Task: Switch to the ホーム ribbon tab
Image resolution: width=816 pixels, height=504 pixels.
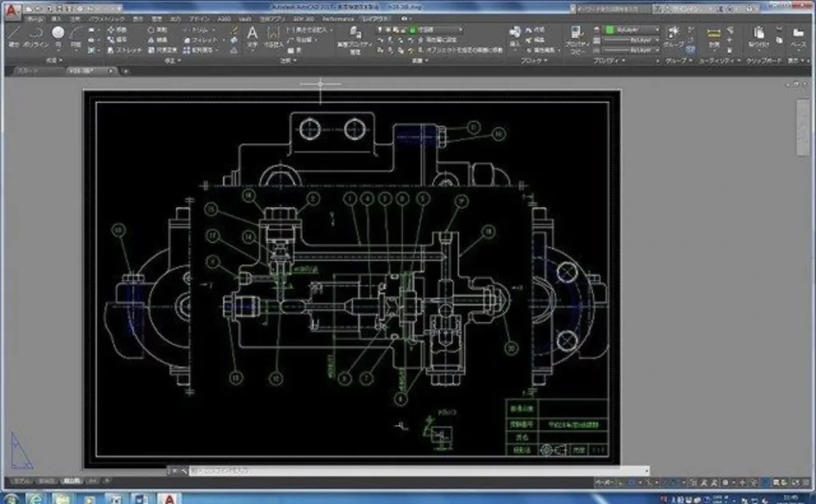Action: click(35, 19)
